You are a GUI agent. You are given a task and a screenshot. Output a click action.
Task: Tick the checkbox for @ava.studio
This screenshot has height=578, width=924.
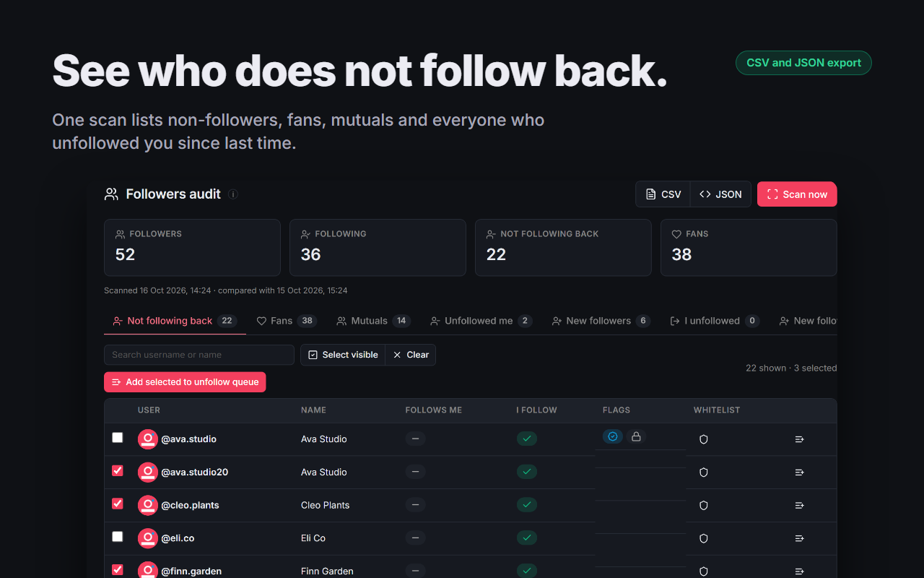[x=118, y=438]
